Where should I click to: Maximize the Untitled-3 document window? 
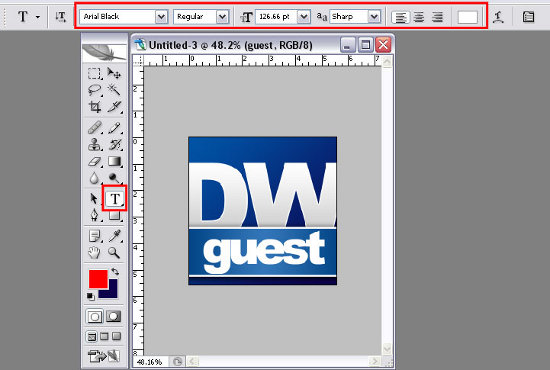[365, 45]
